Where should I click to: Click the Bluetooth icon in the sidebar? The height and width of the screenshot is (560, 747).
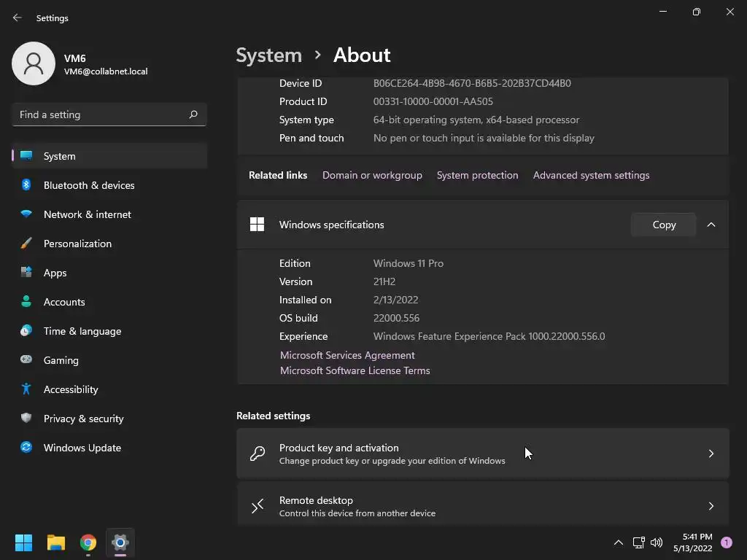(27, 184)
